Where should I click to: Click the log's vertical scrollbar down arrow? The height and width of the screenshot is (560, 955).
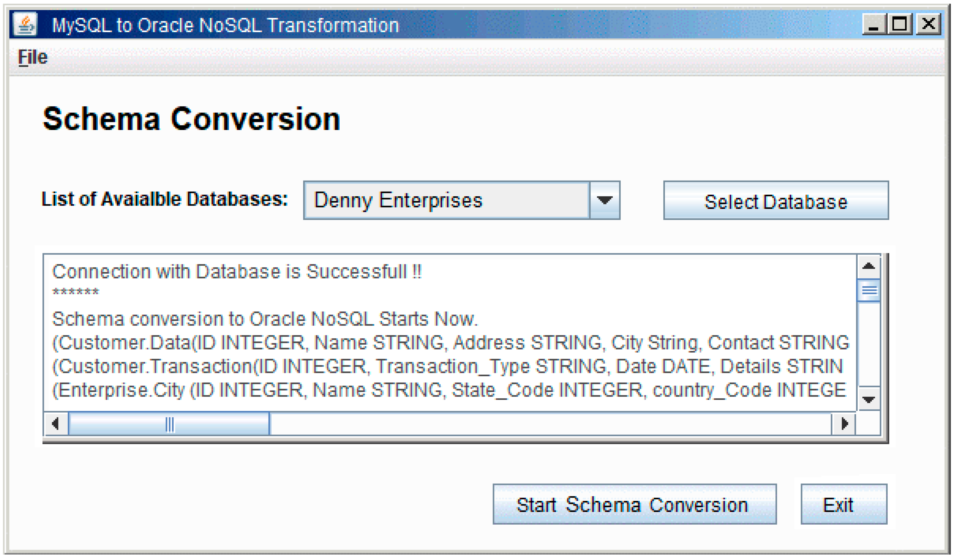pyautogui.click(x=868, y=399)
